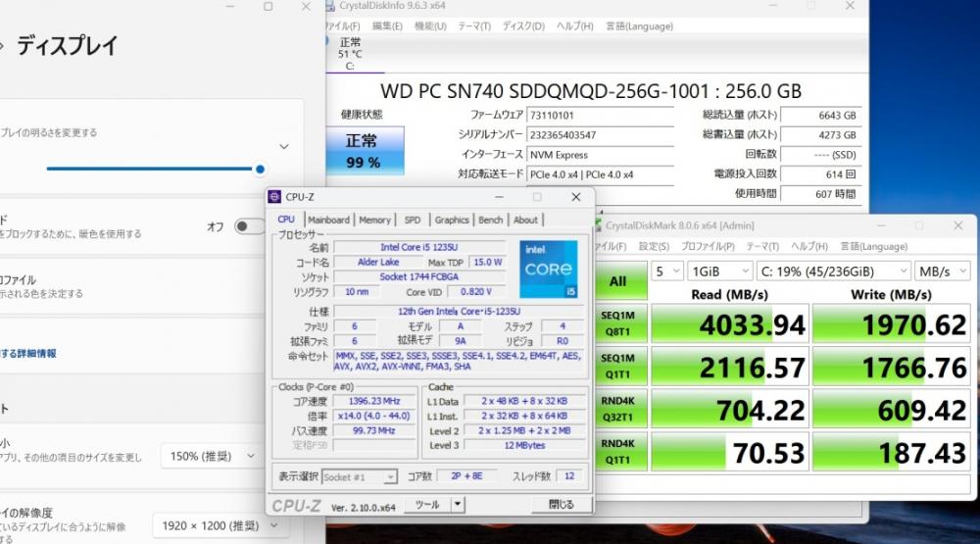Image resolution: width=980 pixels, height=544 pixels.
Task: Click the CrystalDiskMark title bar icon
Action: pos(598,225)
